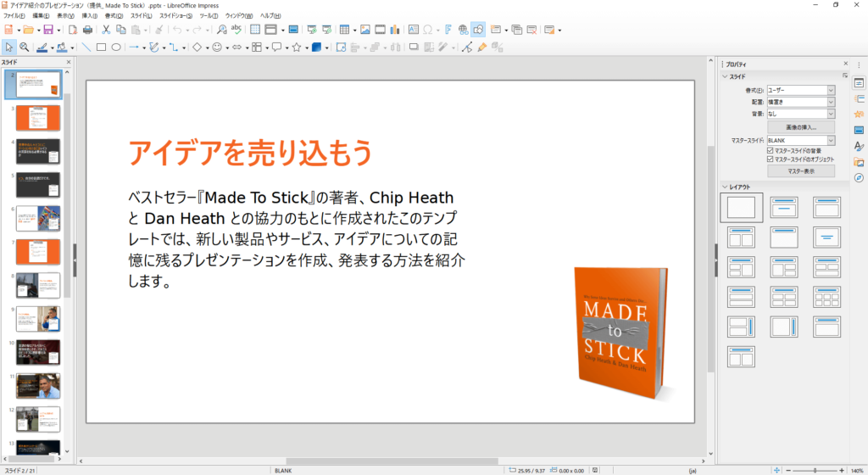Image resolution: width=868 pixels, height=475 pixels.
Task: Delete slide icon in toolbar
Action: point(532,30)
